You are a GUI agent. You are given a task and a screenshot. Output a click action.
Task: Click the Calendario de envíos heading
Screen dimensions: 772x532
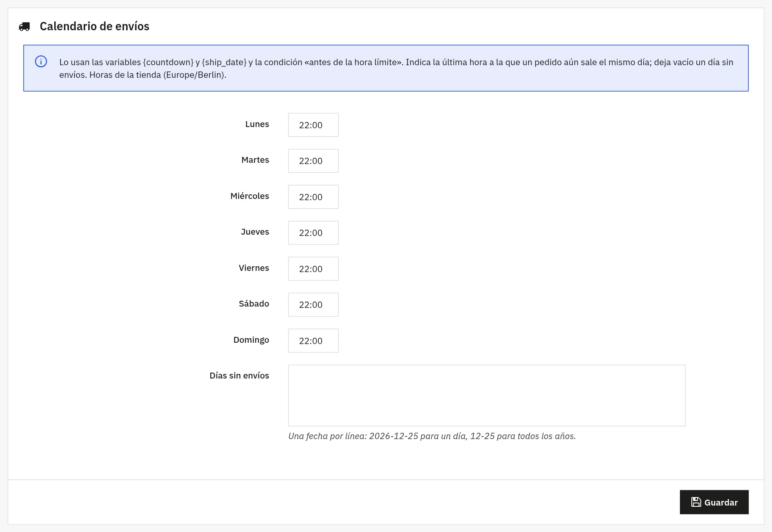pos(95,26)
